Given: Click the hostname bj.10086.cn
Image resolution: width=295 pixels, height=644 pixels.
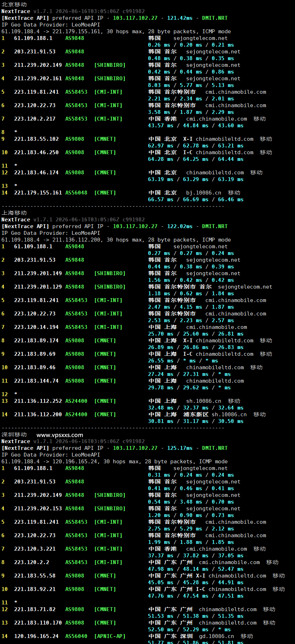Looking at the screenshot, I should 204,193.
